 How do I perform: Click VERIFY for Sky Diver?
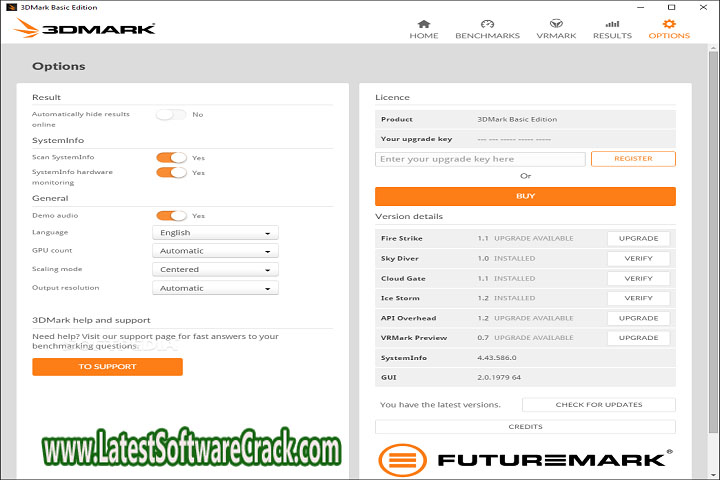[638, 259]
